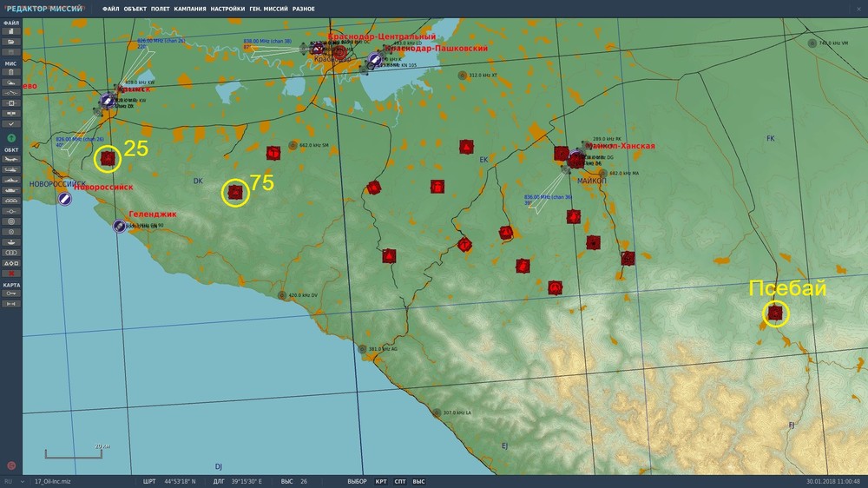Select the airplane group tool under ОБКТ
The width and height of the screenshot is (868, 488).
point(11,159)
